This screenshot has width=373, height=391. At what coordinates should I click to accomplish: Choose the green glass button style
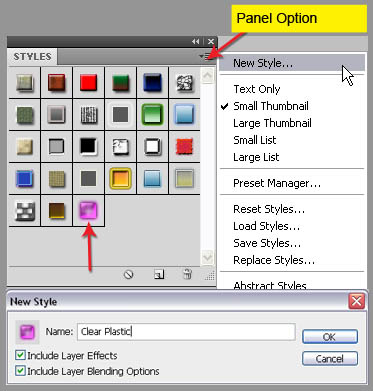pos(152,114)
